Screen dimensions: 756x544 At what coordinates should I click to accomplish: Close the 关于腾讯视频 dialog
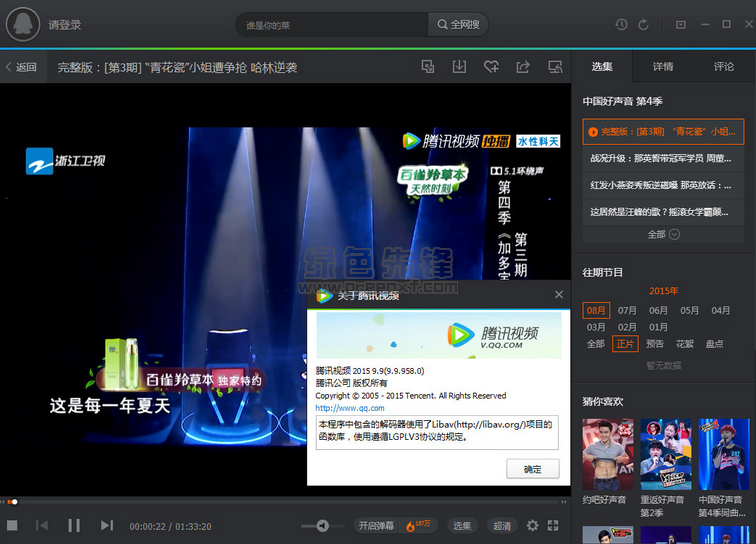(x=559, y=294)
